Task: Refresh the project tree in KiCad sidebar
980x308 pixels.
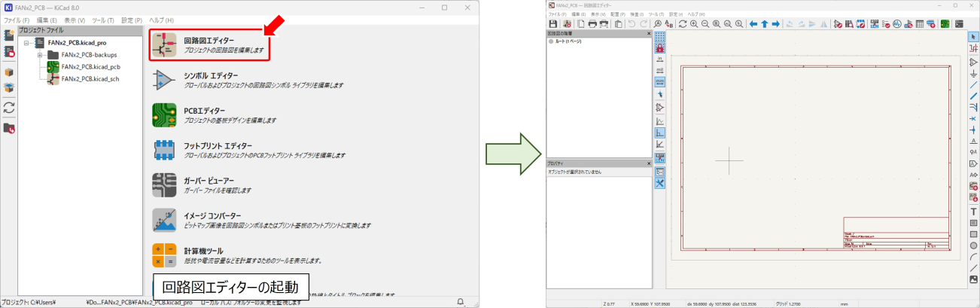Action: tap(9, 108)
